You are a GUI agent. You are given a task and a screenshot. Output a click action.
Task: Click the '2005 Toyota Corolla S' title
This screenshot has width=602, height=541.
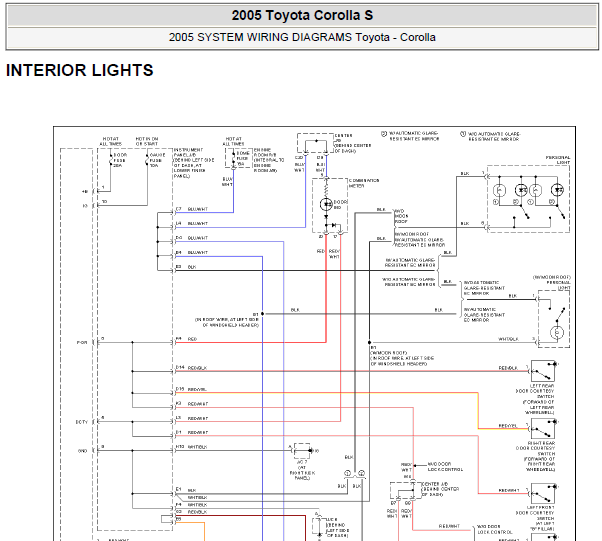point(302,15)
